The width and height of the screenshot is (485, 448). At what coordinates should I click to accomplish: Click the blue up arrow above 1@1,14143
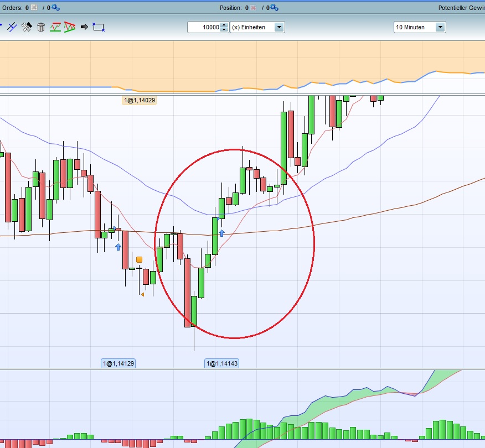pos(222,233)
